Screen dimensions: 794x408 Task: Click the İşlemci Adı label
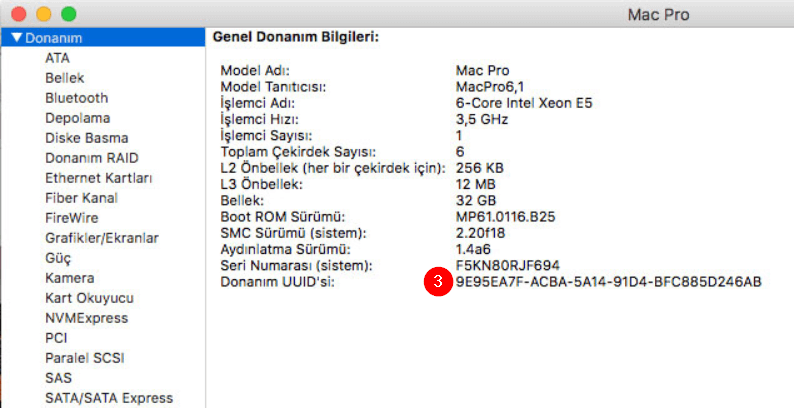pos(258,103)
